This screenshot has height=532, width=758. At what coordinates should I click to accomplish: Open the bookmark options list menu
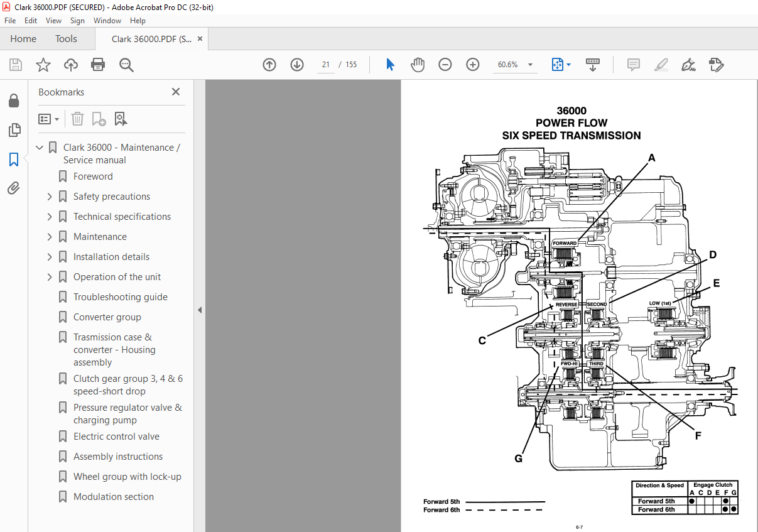point(49,119)
